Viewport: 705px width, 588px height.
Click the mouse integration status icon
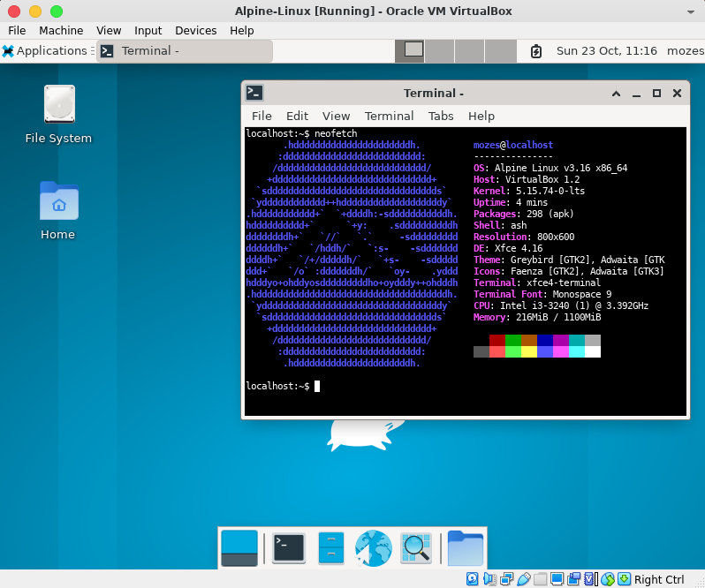608,579
